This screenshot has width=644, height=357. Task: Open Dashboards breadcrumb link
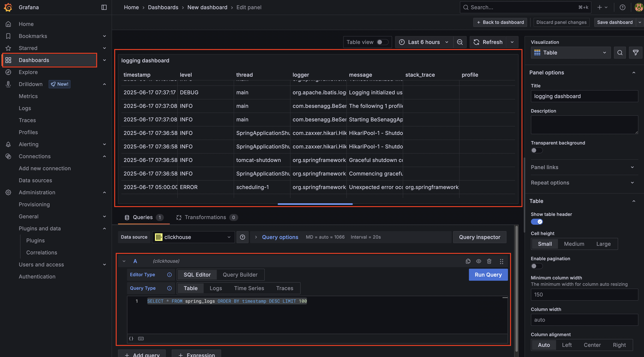coord(163,7)
